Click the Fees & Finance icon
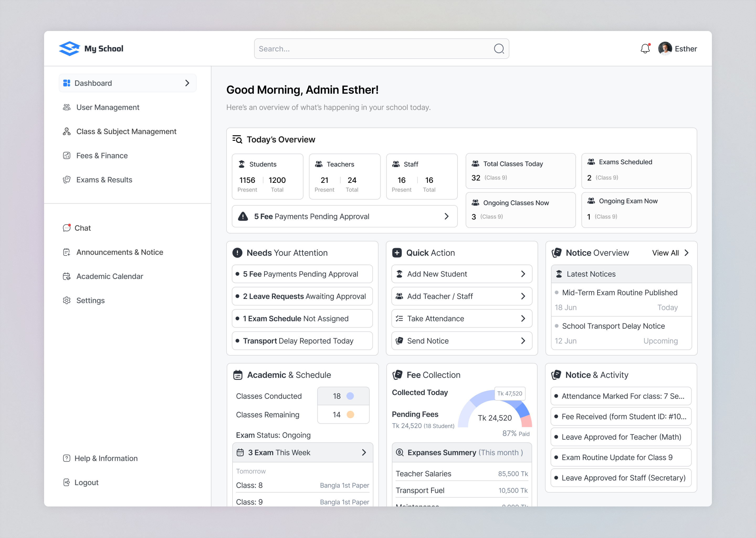 click(x=66, y=156)
